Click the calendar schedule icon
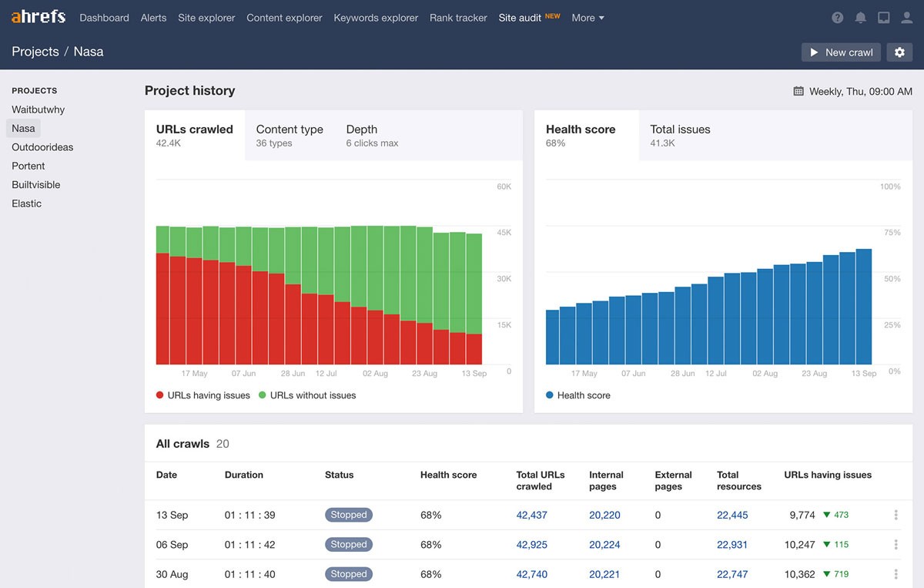The width and height of the screenshot is (924, 588). (798, 91)
